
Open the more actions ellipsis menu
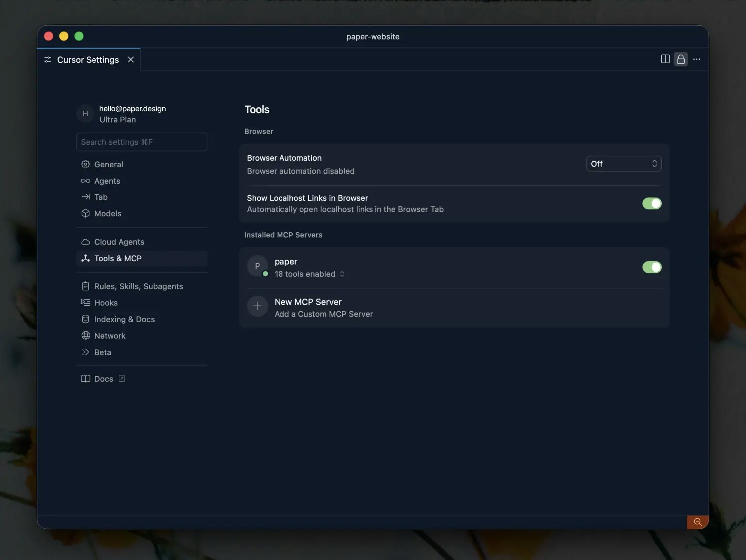(696, 59)
